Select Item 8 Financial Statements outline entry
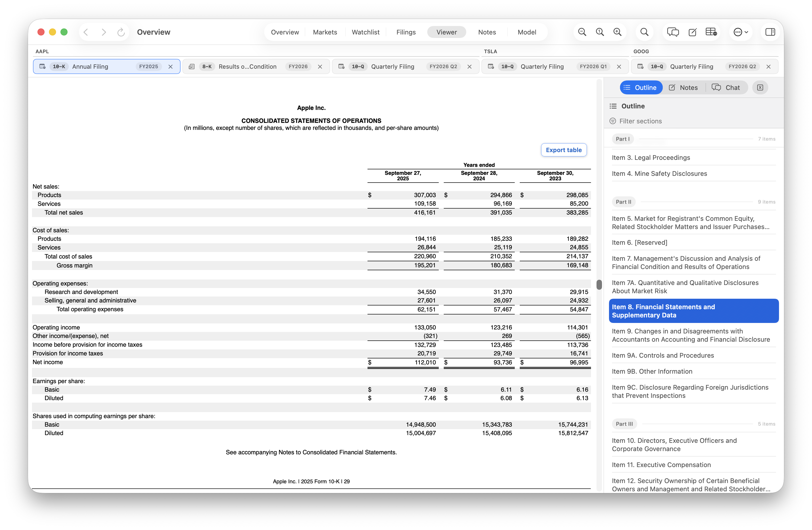Screen dimensions: 812x530 (693, 311)
